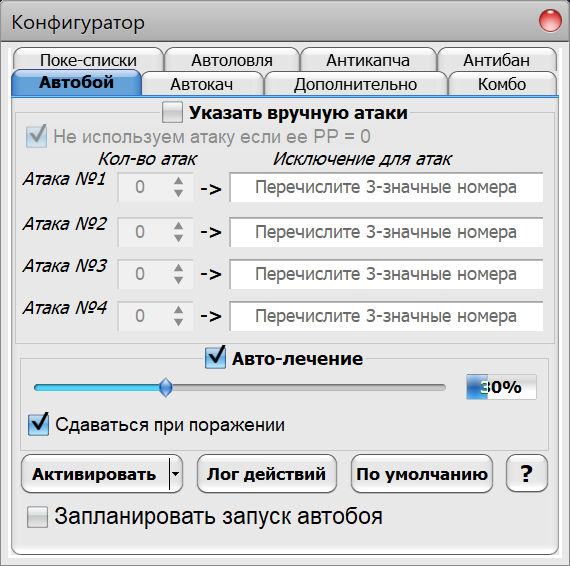
Task: Toggle Сдаваться при поражении checkbox
Action: [x=39, y=424]
